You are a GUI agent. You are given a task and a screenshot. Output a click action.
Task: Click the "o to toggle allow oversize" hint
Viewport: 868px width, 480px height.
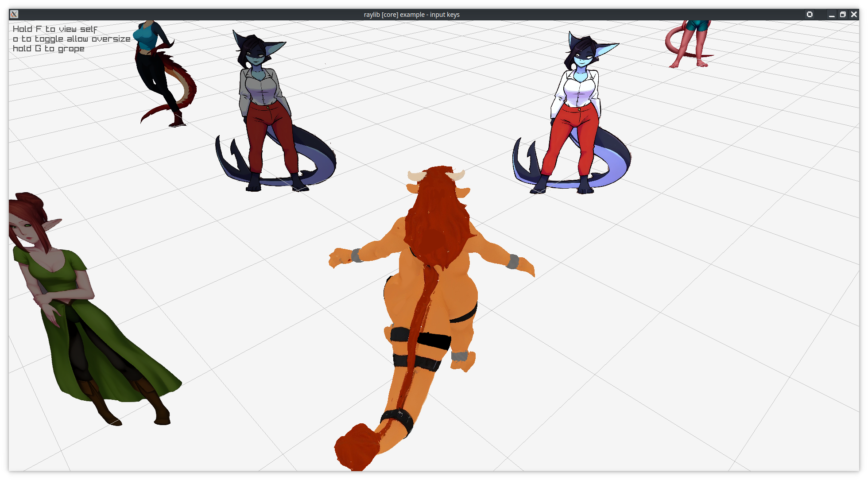pyautogui.click(x=72, y=39)
